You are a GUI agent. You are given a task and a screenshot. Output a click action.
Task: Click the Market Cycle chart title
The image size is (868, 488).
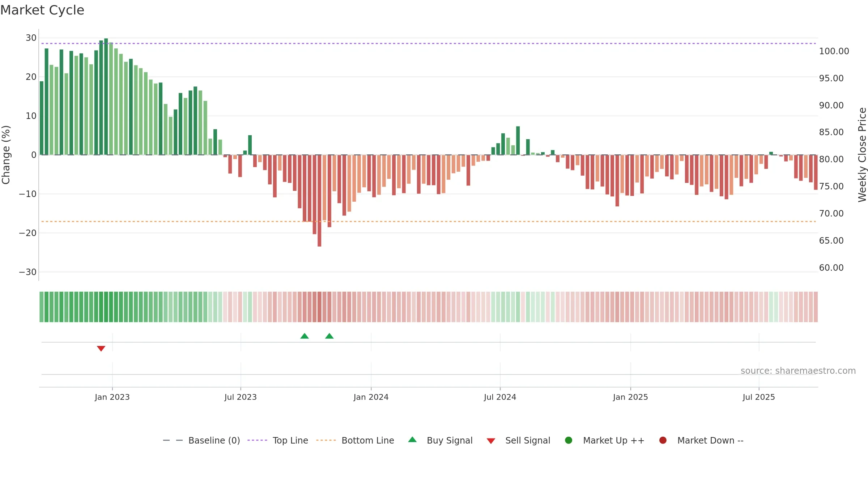click(x=42, y=10)
